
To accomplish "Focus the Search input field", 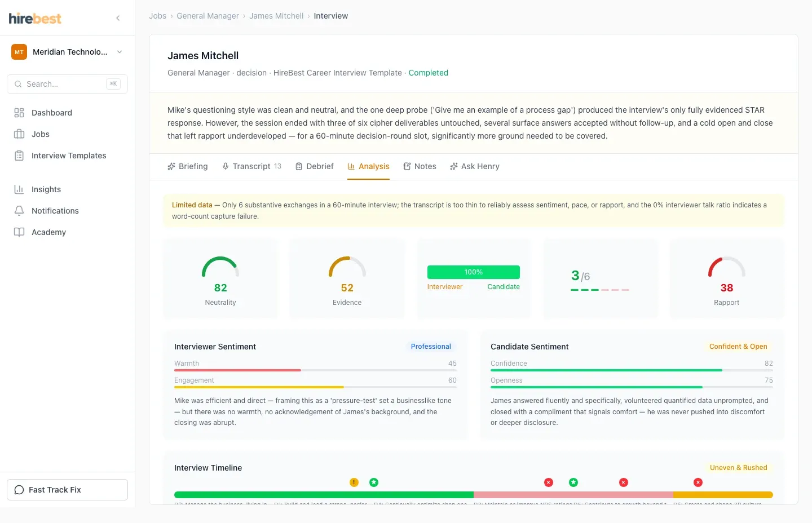I will click(x=67, y=84).
